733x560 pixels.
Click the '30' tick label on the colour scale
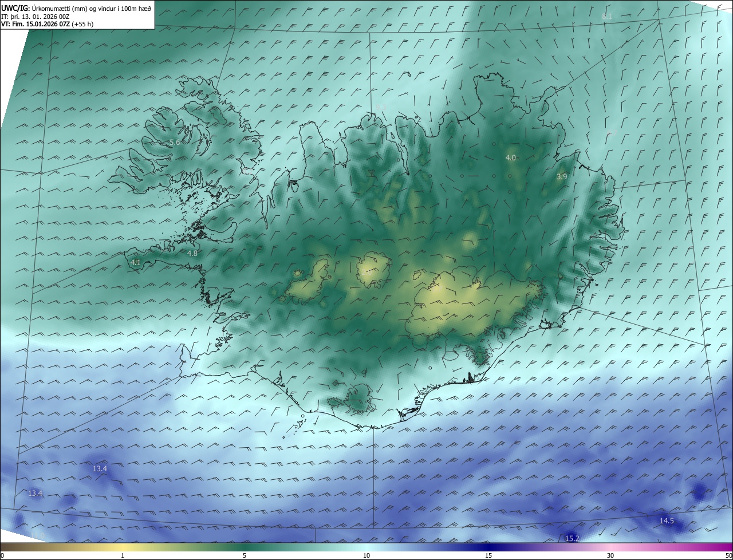tap(610, 555)
